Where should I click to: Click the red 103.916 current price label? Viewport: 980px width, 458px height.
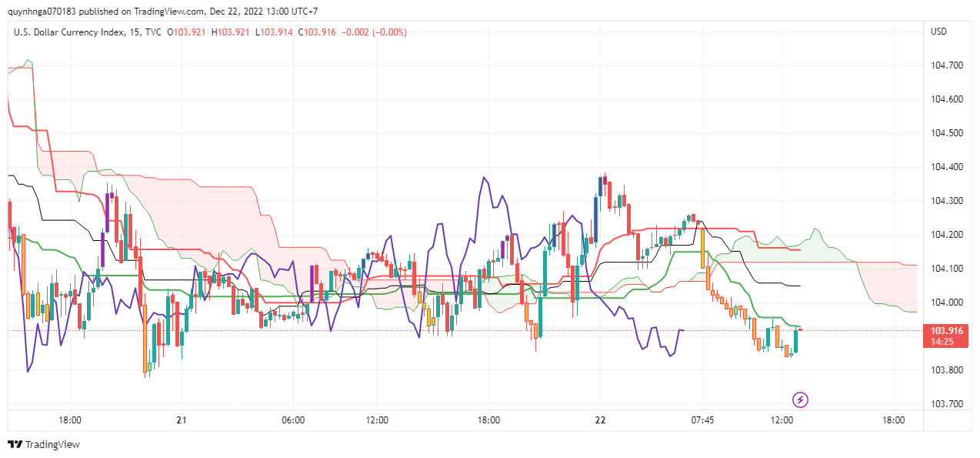pyautogui.click(x=946, y=330)
